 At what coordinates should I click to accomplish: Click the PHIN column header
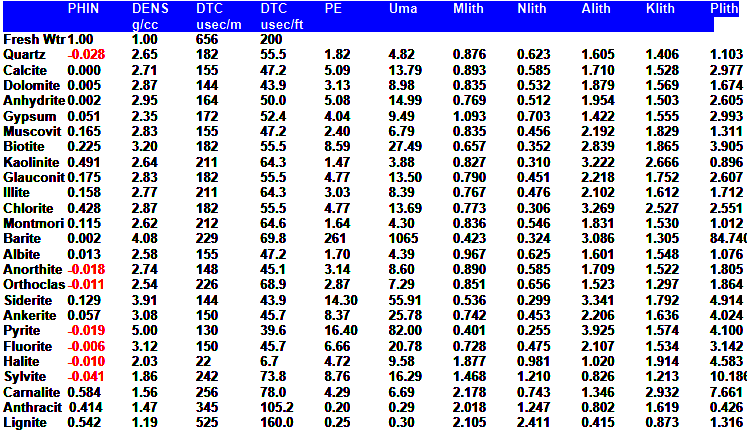tap(83, 8)
